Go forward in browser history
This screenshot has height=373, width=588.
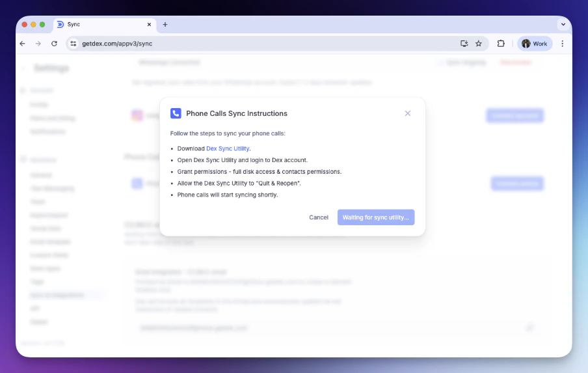pyautogui.click(x=38, y=44)
